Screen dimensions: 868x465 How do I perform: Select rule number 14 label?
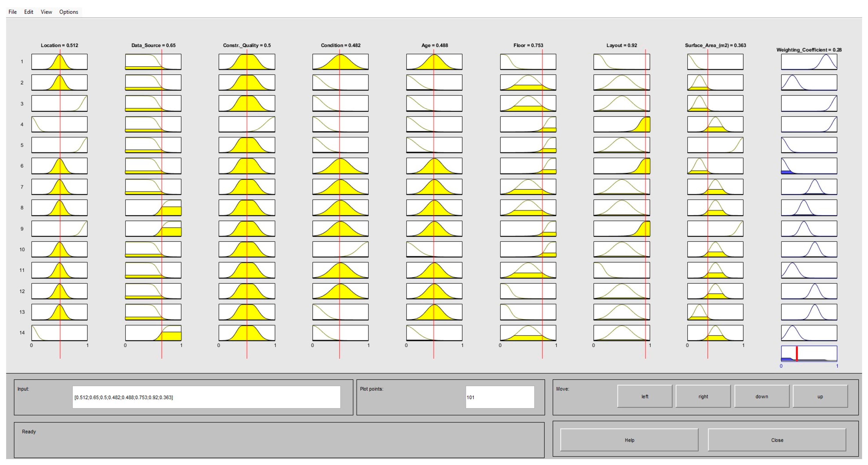point(22,333)
